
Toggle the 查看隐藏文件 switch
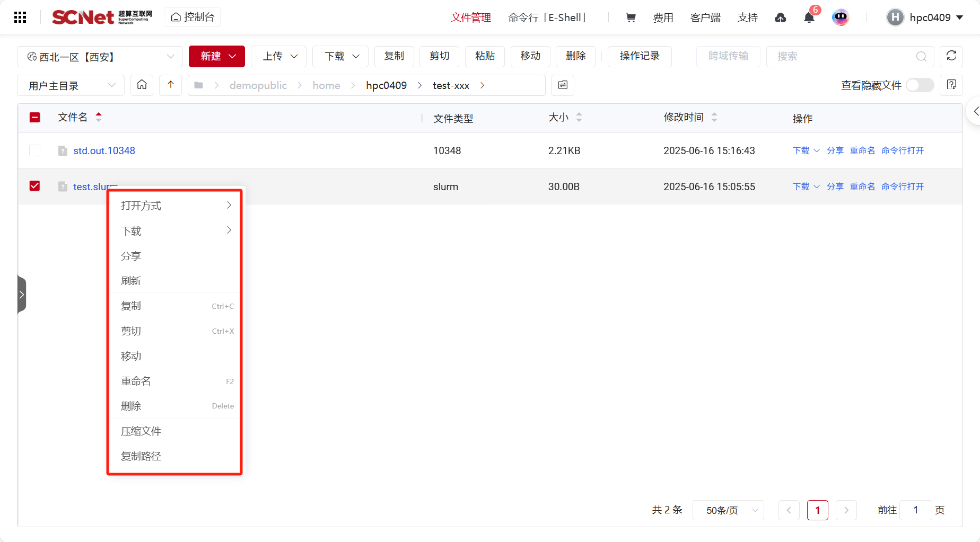920,85
